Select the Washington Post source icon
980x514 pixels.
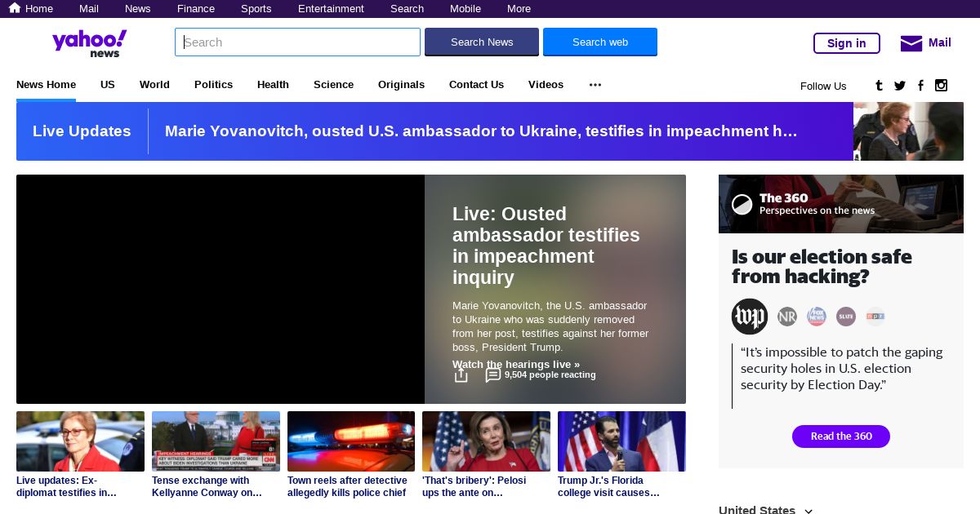750,317
